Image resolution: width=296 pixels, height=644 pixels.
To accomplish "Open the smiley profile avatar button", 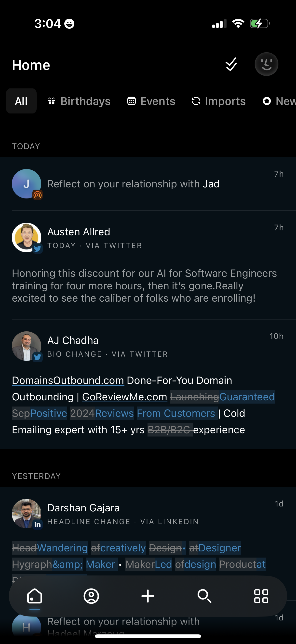I will point(266,64).
